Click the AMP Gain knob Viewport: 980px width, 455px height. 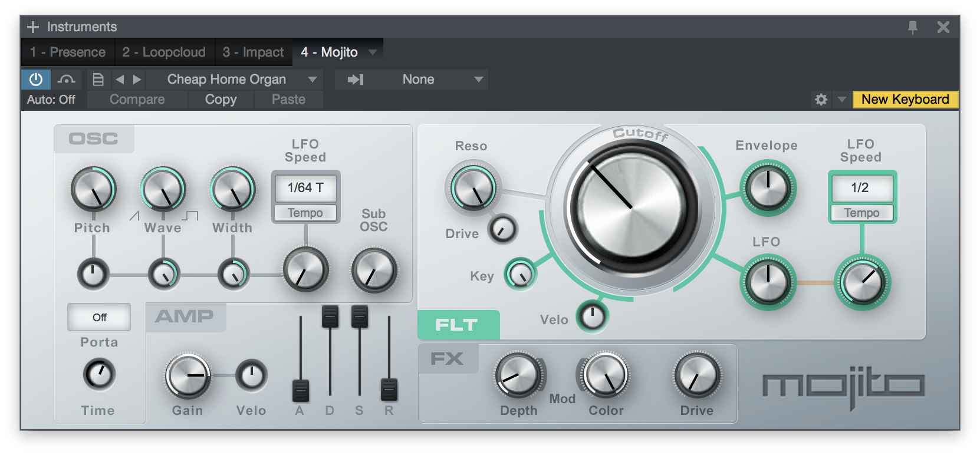tap(188, 375)
